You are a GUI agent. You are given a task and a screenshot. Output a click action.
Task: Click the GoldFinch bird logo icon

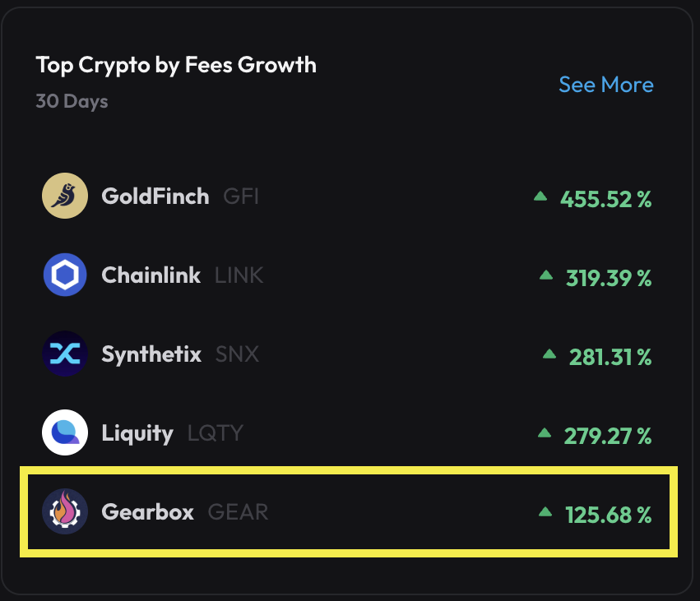point(65,196)
